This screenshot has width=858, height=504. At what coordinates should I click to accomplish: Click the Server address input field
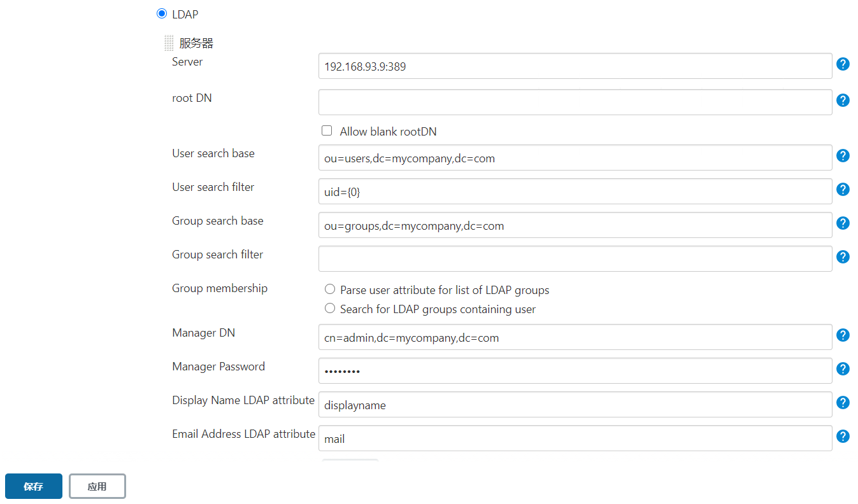point(573,66)
